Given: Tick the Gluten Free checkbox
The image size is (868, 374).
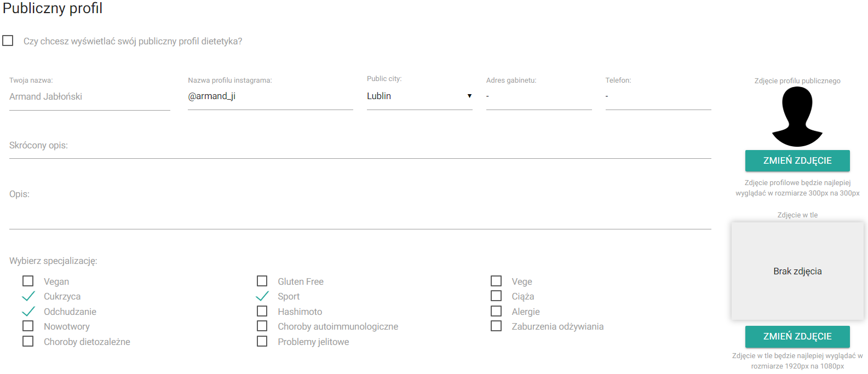Looking at the screenshot, I should point(262,281).
